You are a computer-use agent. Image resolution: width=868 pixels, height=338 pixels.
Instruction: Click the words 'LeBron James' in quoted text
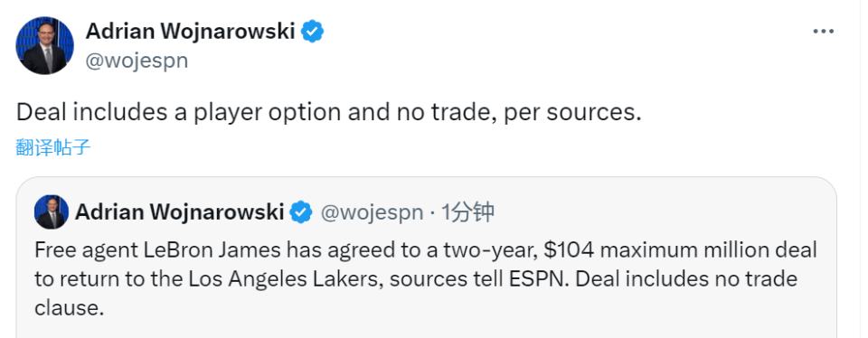tap(212, 250)
